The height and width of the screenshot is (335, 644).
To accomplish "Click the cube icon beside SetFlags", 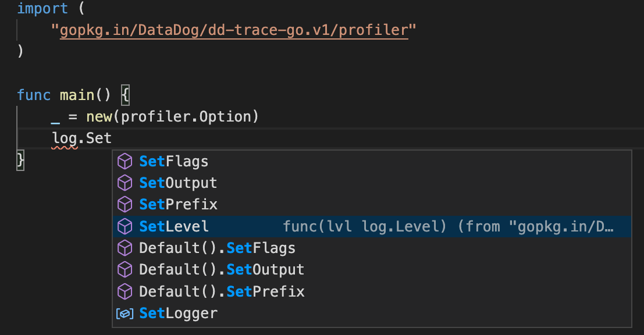I will (x=124, y=161).
